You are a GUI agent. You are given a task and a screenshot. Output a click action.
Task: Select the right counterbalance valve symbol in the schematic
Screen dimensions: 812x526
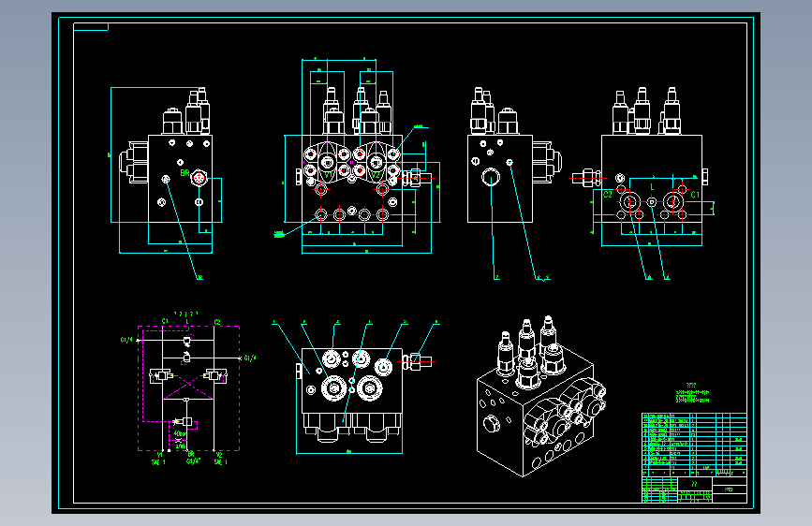[214, 375]
